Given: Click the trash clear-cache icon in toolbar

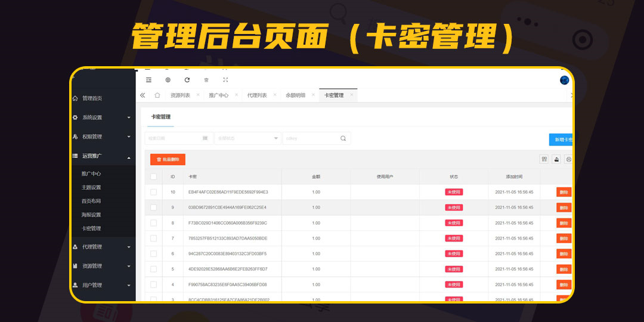Looking at the screenshot, I should [x=206, y=80].
